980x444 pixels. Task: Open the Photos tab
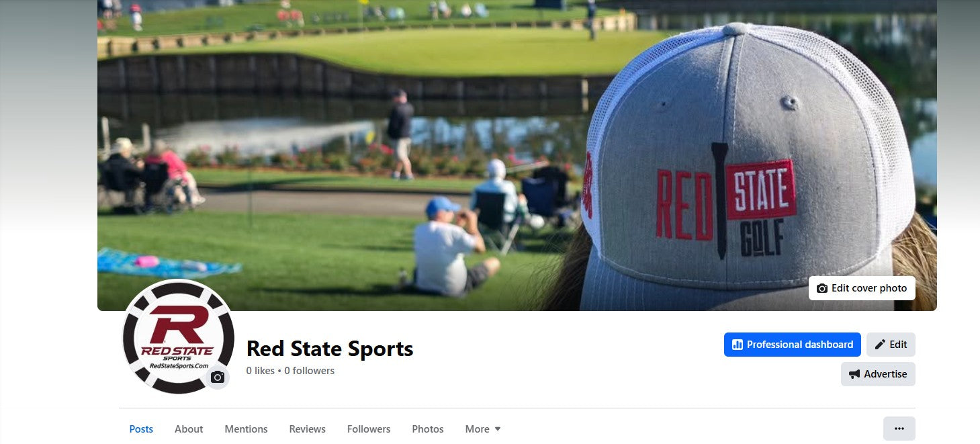click(x=428, y=429)
